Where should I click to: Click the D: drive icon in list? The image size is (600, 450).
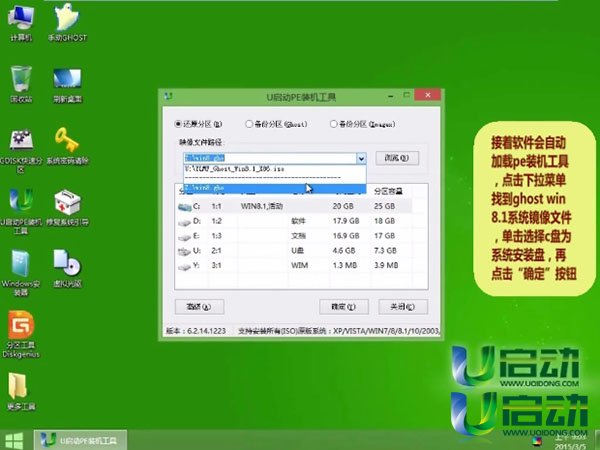coord(184,222)
